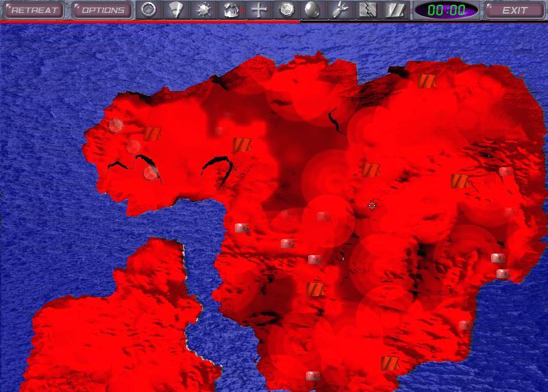Viewport: 548px width, 392px height.
Task: Choose the spiky starburst toolbar icon
Action: (x=204, y=10)
